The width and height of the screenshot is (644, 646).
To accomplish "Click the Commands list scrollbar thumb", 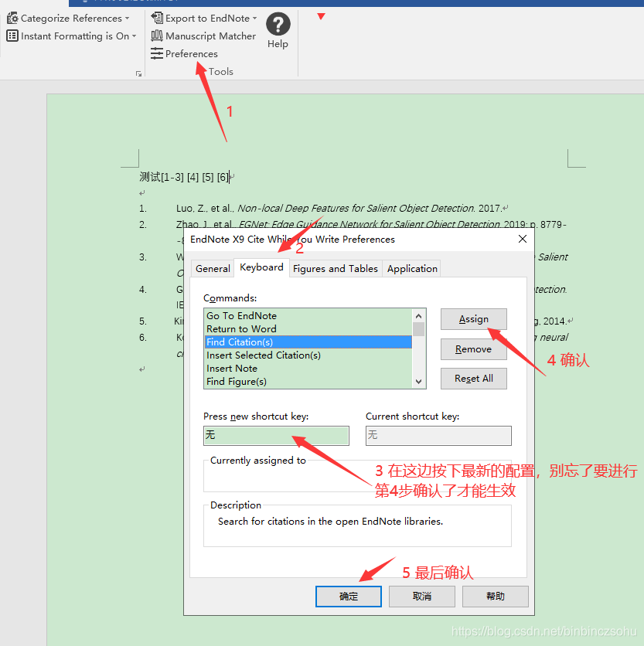I will 418,330.
